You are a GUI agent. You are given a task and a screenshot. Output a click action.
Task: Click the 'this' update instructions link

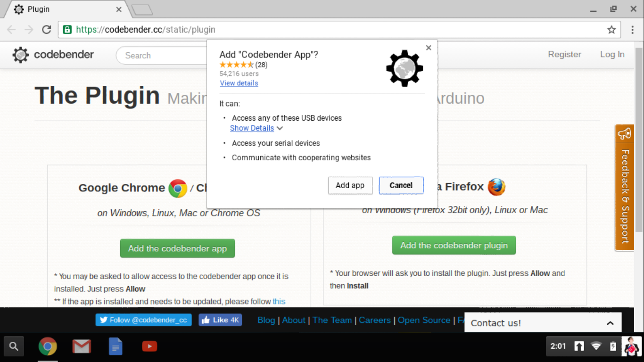279,301
